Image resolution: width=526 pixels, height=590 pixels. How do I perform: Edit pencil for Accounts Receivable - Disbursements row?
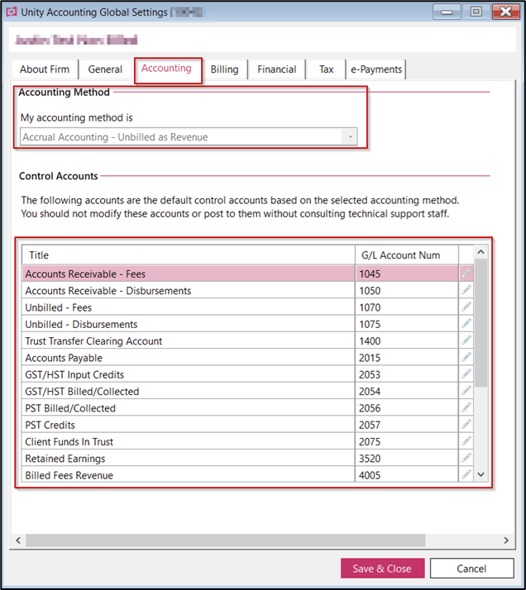coord(466,290)
